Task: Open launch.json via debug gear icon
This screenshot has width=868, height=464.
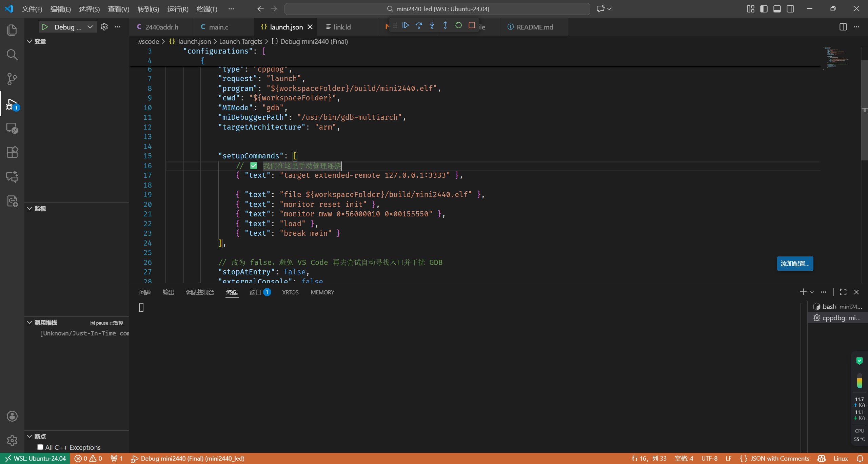Action: pyautogui.click(x=104, y=27)
